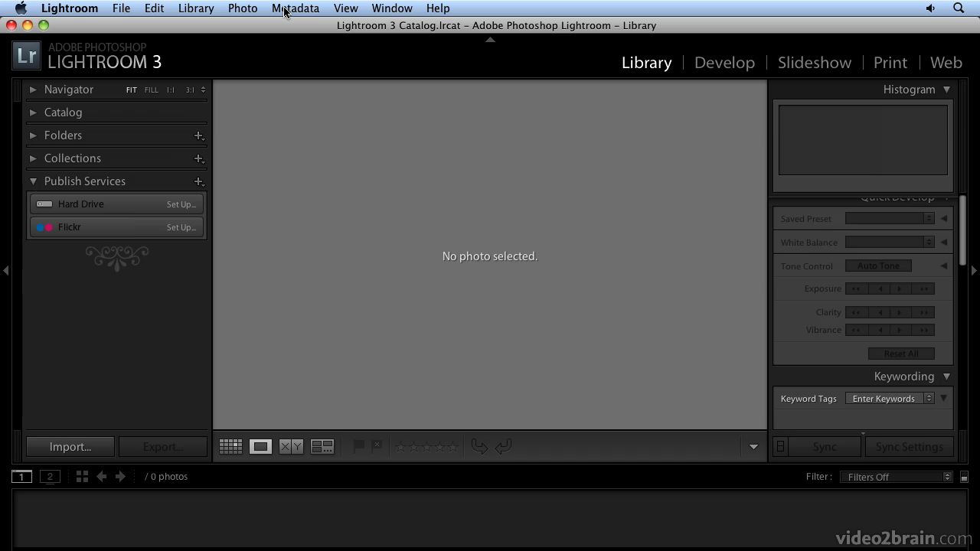Screen dimensions: 980x551
Task: Click the volume speaker icon
Action: pyautogui.click(x=930, y=8)
